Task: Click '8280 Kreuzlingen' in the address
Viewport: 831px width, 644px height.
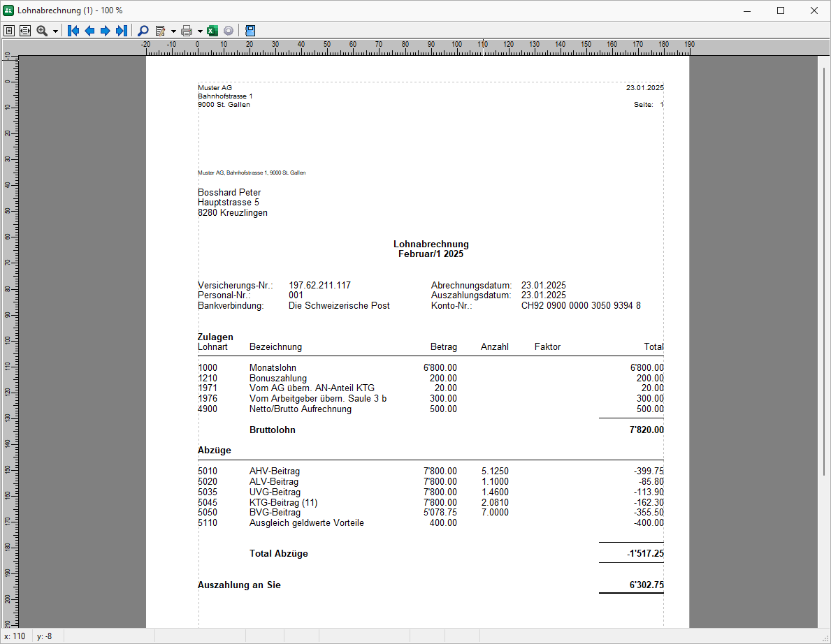Action: pos(233,213)
